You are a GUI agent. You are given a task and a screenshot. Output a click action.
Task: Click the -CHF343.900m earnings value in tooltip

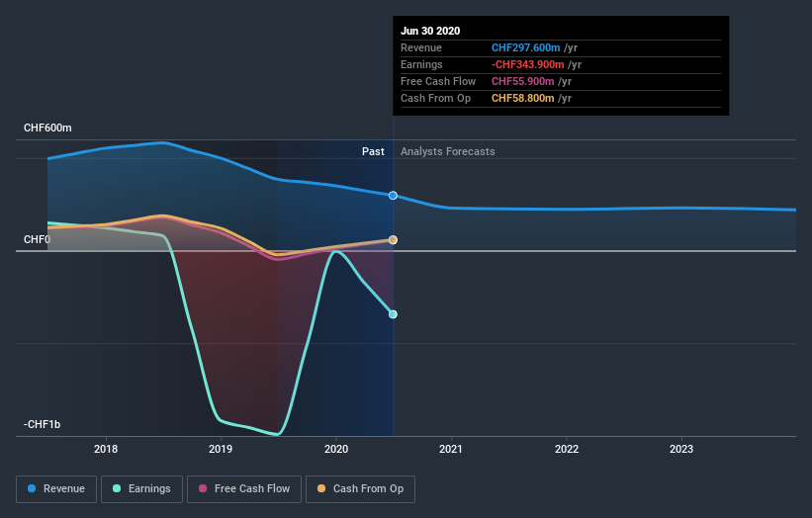pos(528,64)
